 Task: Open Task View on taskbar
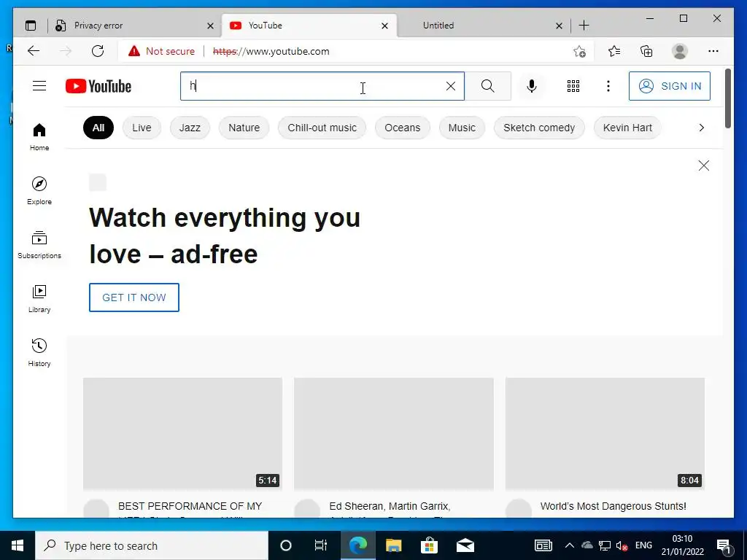coord(321,545)
